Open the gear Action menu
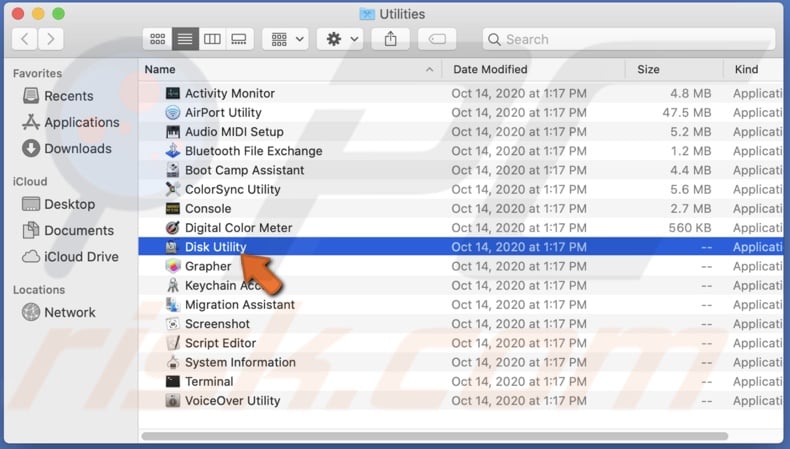 click(340, 39)
